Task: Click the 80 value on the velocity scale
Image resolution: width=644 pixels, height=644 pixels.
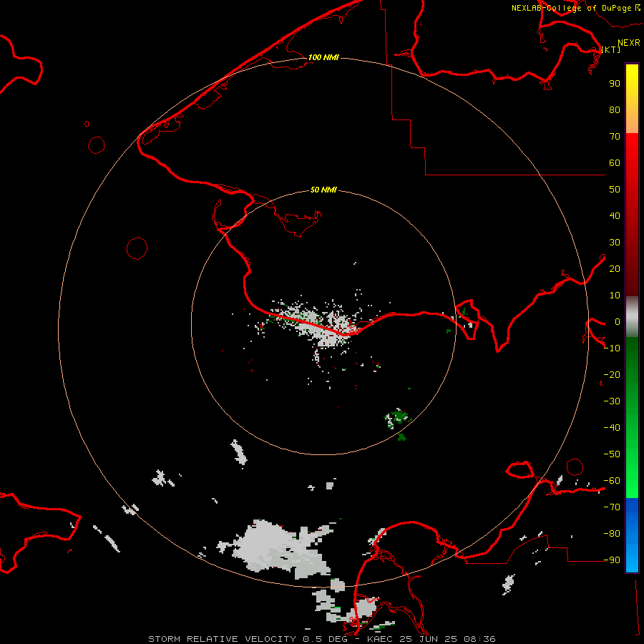Action: tap(615, 110)
